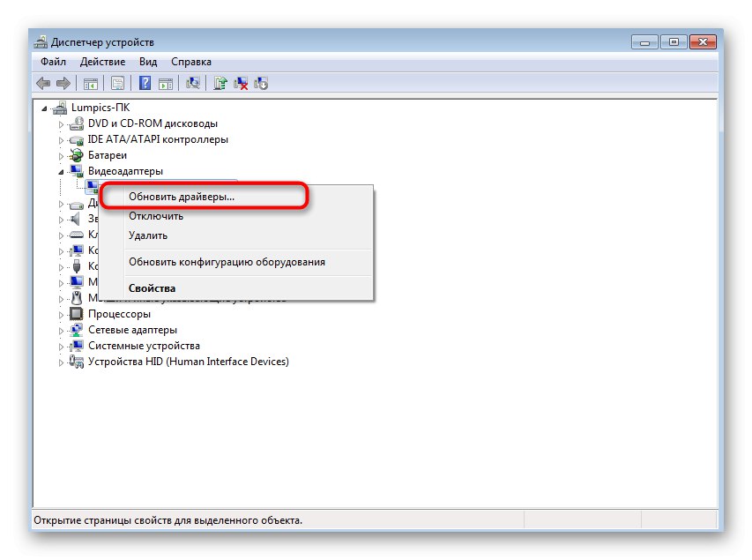Select the Батареи tree item
This screenshot has height=560, width=752.
[108, 155]
